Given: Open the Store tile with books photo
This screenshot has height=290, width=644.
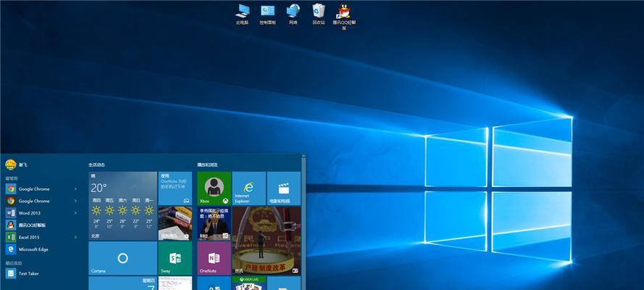Looking at the screenshot, I should point(175,223).
